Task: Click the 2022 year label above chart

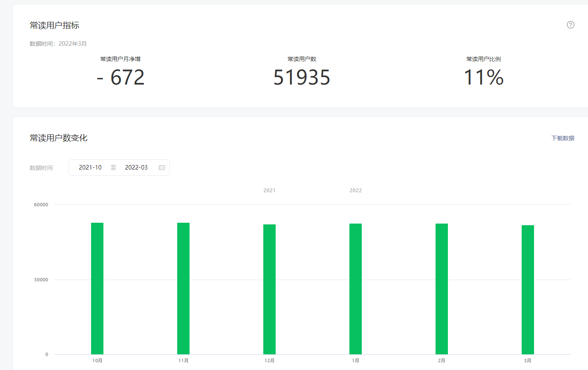Action: (x=356, y=191)
